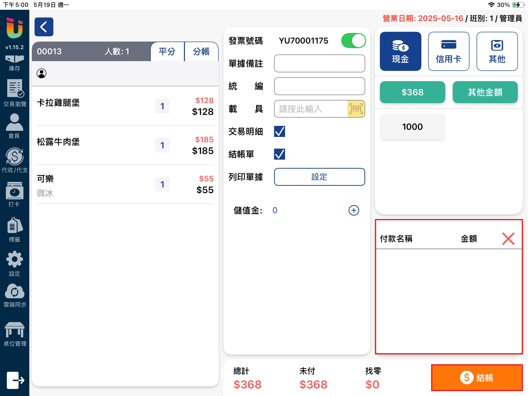Open the 庫存 inventory icon

pyautogui.click(x=14, y=63)
